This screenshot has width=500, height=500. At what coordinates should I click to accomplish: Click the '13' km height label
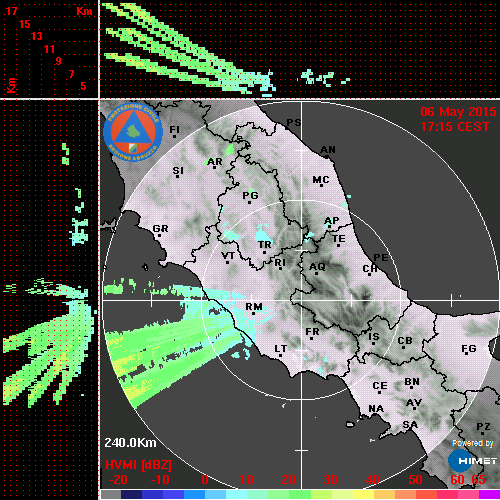[37, 36]
